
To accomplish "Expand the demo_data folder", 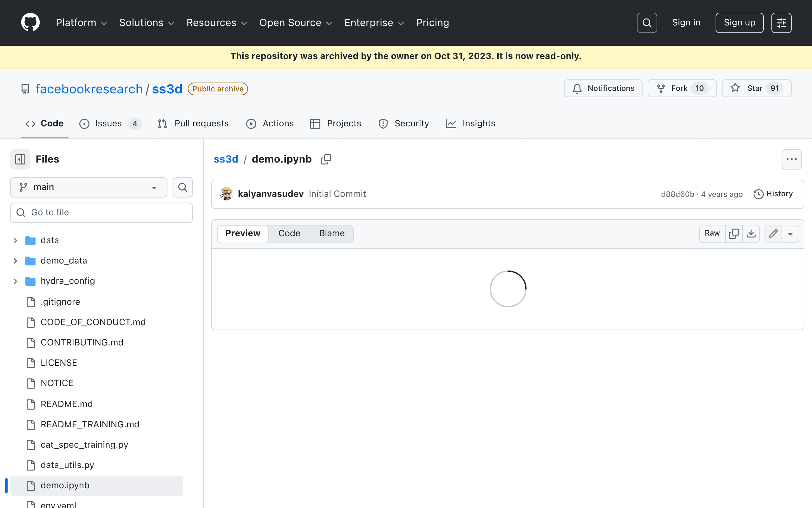I will 15,261.
